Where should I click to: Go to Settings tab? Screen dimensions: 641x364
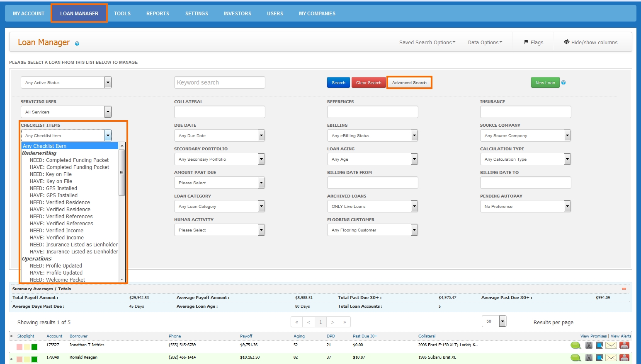coord(197,13)
